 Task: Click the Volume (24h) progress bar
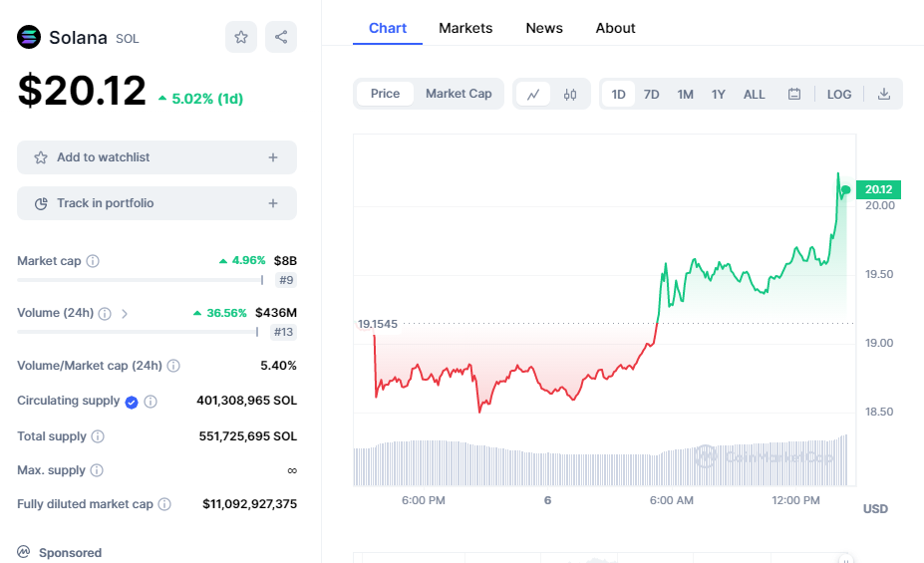point(138,332)
